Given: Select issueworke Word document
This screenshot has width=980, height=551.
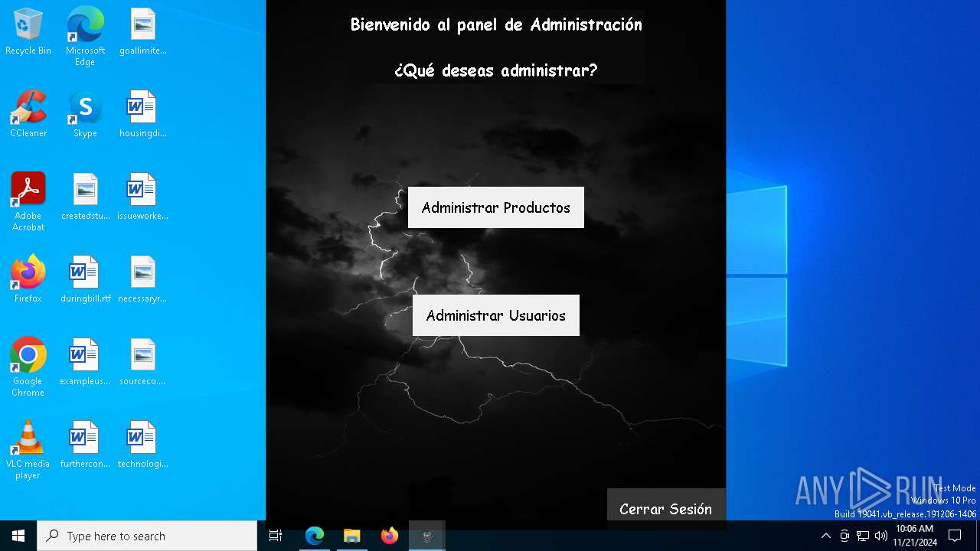Looking at the screenshot, I should point(142,197).
